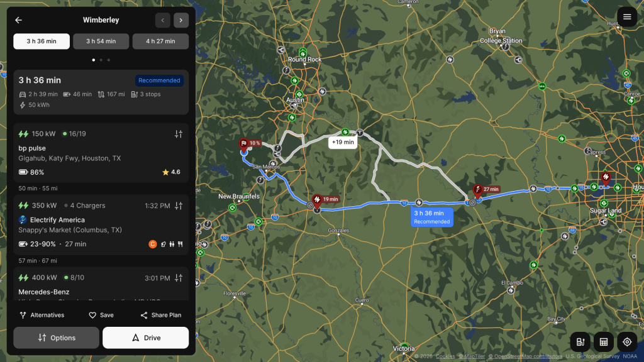644x362 pixels.
Task: Open the hamburger menu on the map
Action: (627, 17)
